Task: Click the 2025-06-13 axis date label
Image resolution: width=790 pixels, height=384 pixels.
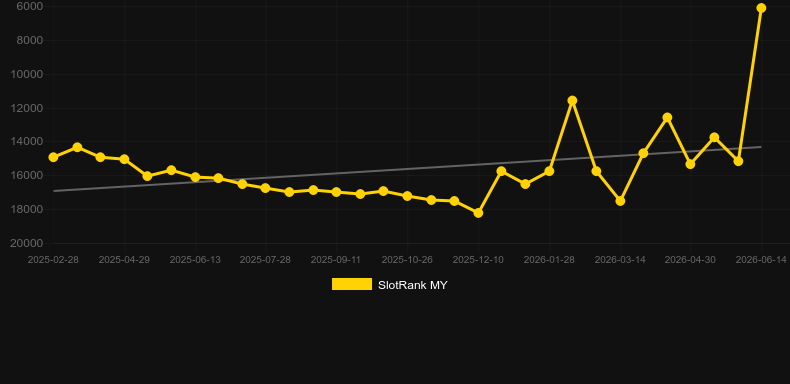Action: coord(195,260)
